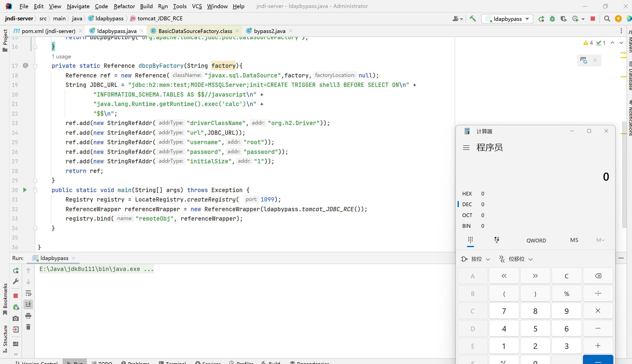Open calculator hamburger navigation menu
The height and width of the screenshot is (364, 632).
[x=466, y=147]
